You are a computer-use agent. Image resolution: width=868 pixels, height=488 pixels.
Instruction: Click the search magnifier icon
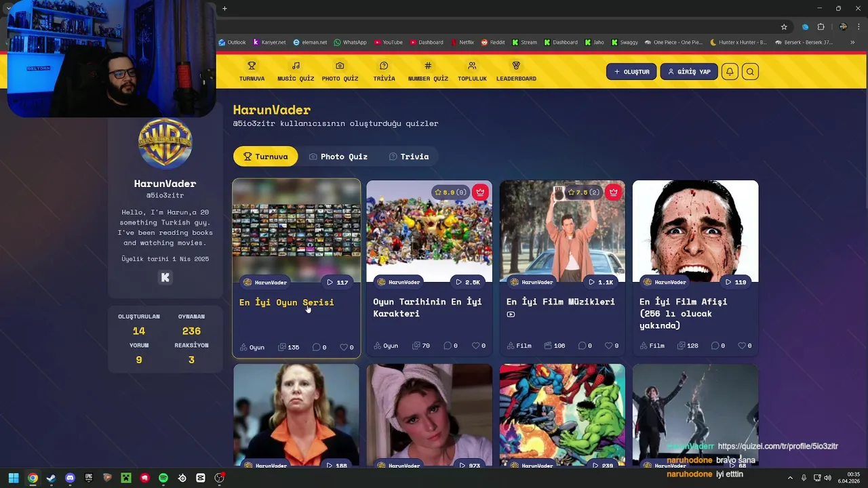tap(750, 71)
